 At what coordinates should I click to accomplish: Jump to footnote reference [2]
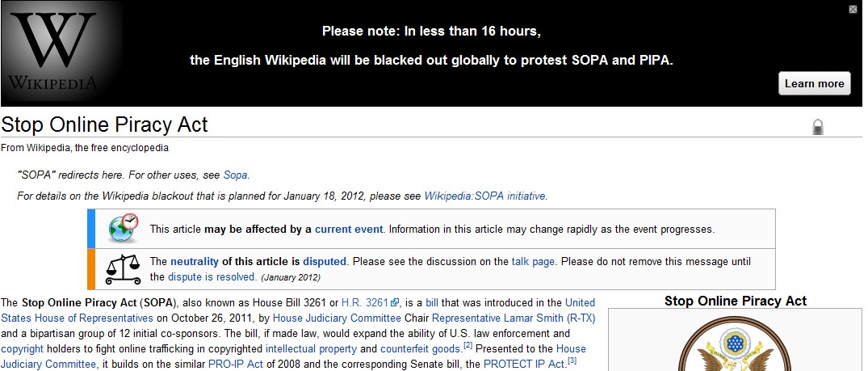point(467,345)
